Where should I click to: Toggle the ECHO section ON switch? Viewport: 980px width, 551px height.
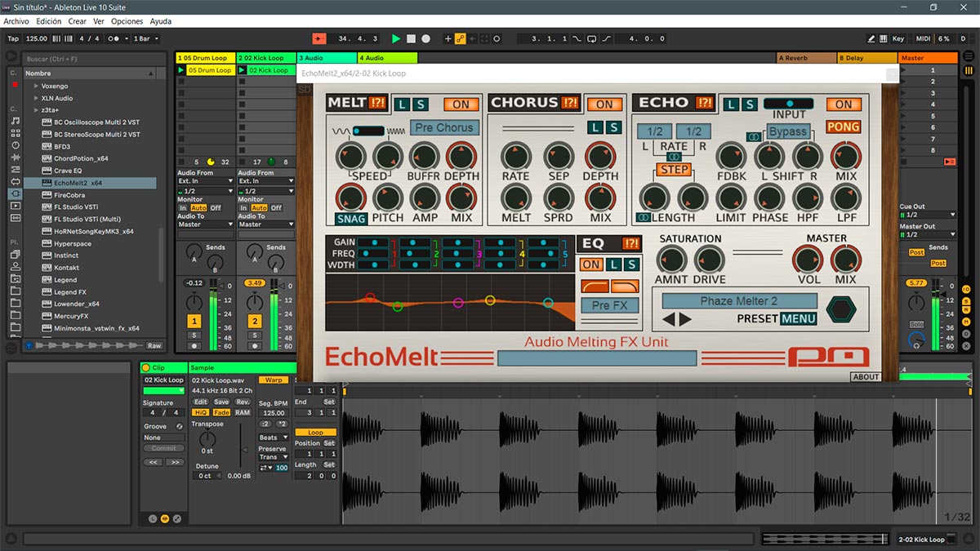point(844,104)
